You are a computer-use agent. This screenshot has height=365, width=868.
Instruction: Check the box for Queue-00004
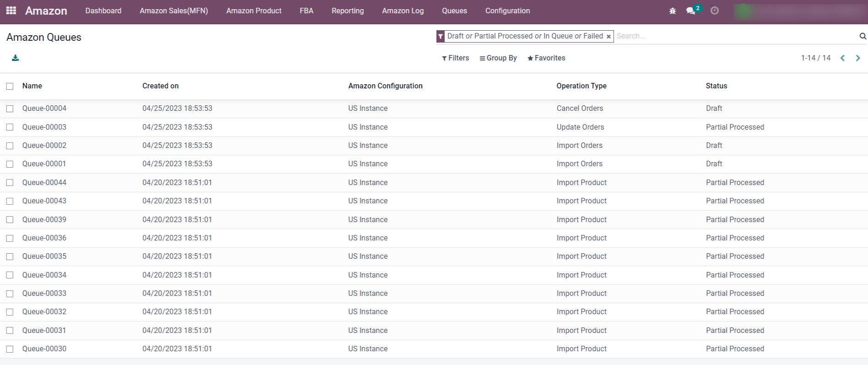pos(10,109)
